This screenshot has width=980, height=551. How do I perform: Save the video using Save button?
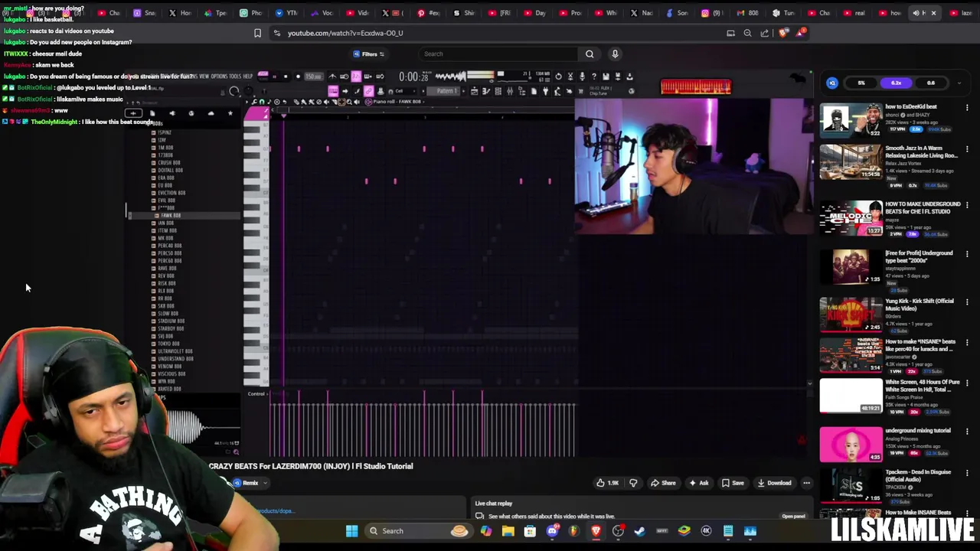733,483
